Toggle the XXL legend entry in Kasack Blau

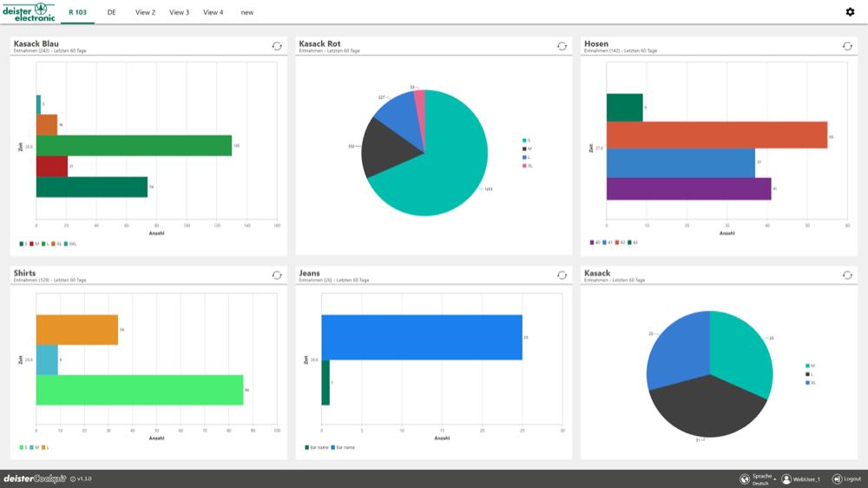pos(69,244)
